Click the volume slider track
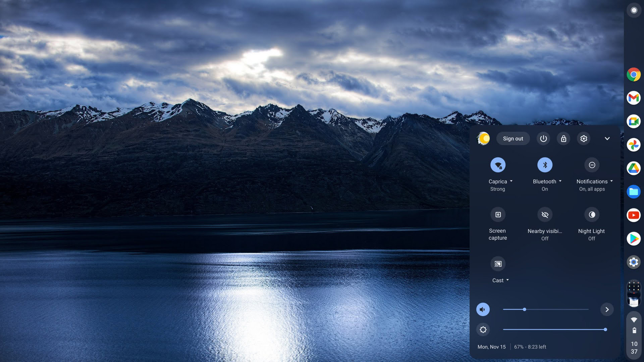 [557, 309]
